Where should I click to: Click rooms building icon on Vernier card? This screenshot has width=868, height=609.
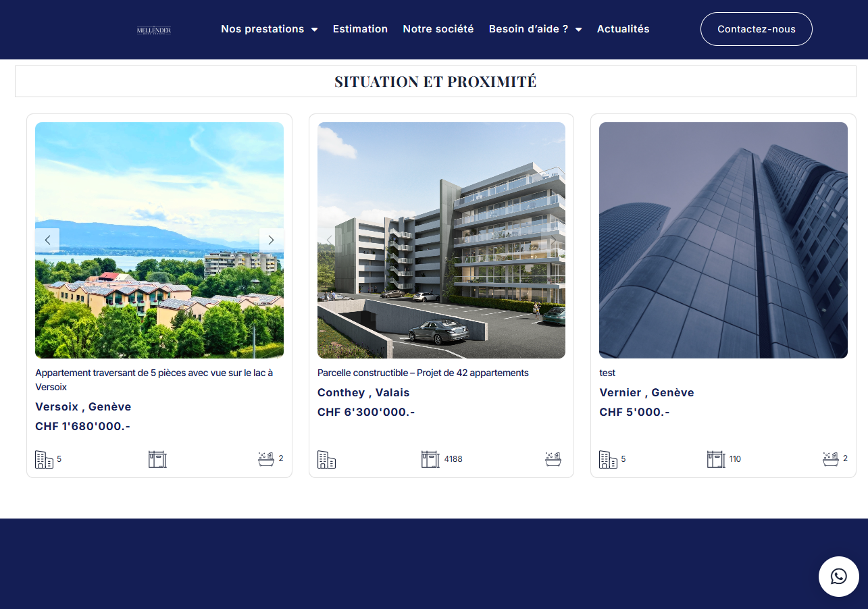608,459
